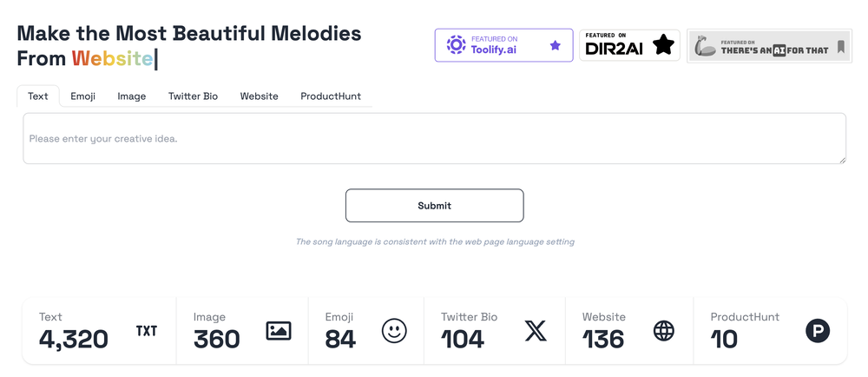Viewport: 868px width, 377px height.
Task: Switch to the Emoji tab
Action: pyautogui.click(x=83, y=96)
